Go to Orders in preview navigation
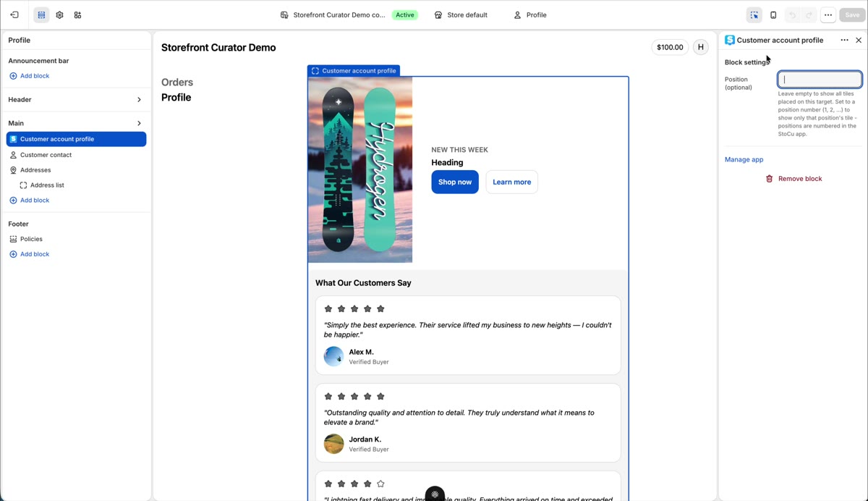868x501 pixels. [x=177, y=83]
